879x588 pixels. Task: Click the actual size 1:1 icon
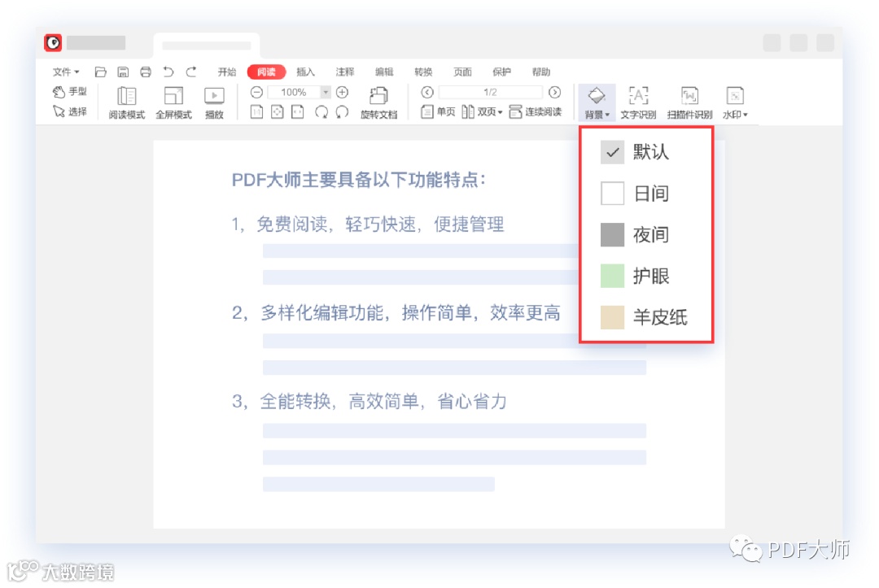coord(256,112)
